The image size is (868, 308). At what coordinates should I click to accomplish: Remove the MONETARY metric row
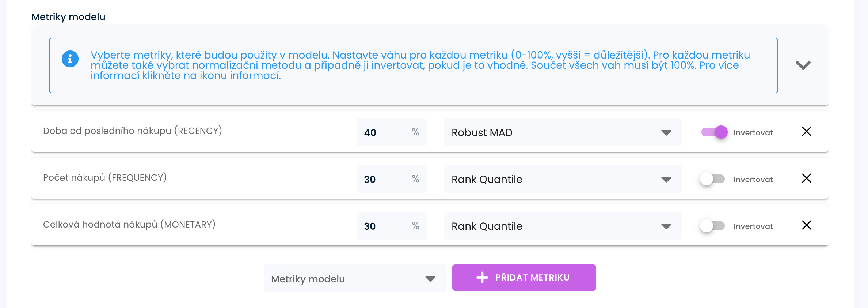(x=806, y=225)
